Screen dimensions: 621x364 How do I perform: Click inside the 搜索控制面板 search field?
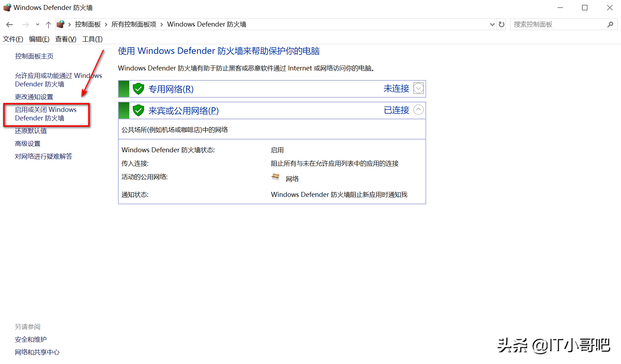[x=553, y=24]
